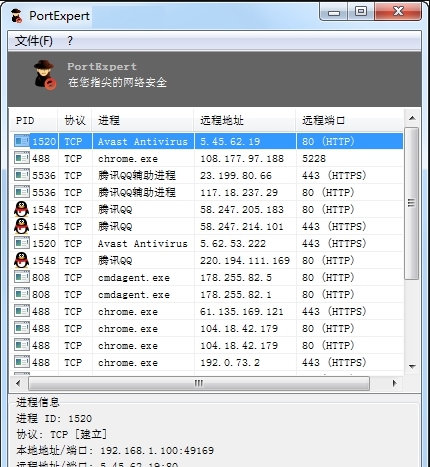Select address 58.247.214.101

242,226
